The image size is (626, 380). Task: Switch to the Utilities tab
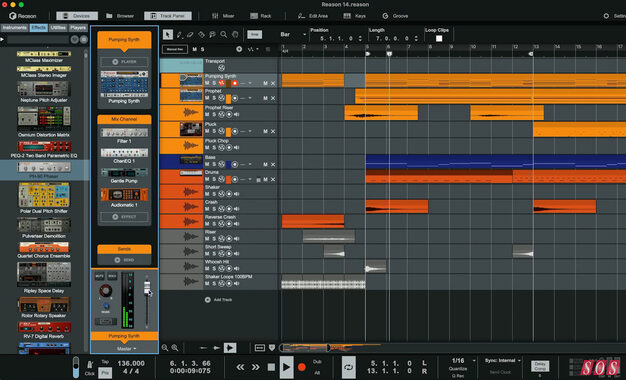[58, 28]
